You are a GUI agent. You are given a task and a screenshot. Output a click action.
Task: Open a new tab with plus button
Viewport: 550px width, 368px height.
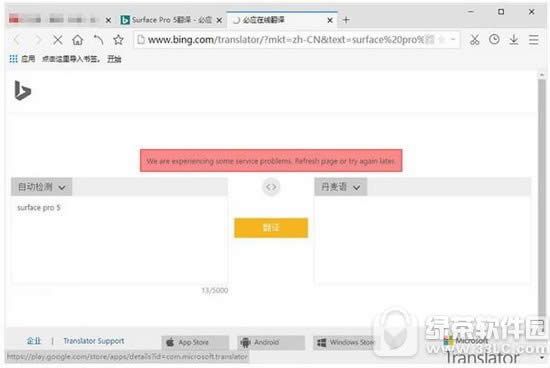(346, 20)
